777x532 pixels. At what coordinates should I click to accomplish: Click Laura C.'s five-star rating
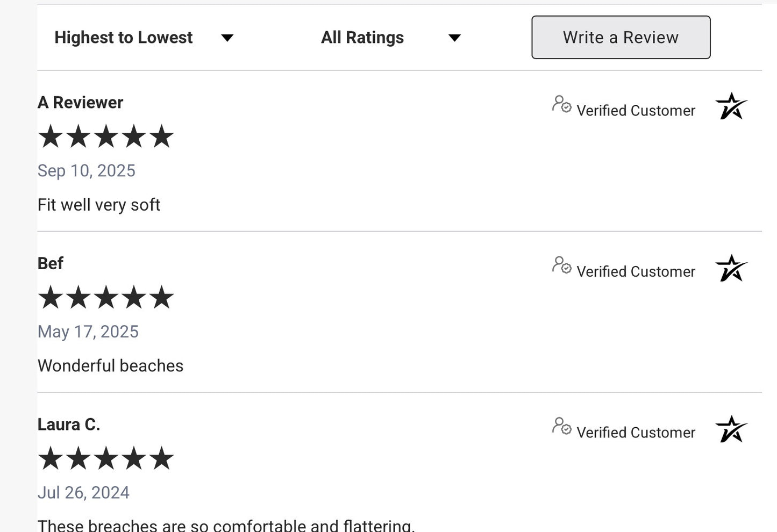point(106,458)
